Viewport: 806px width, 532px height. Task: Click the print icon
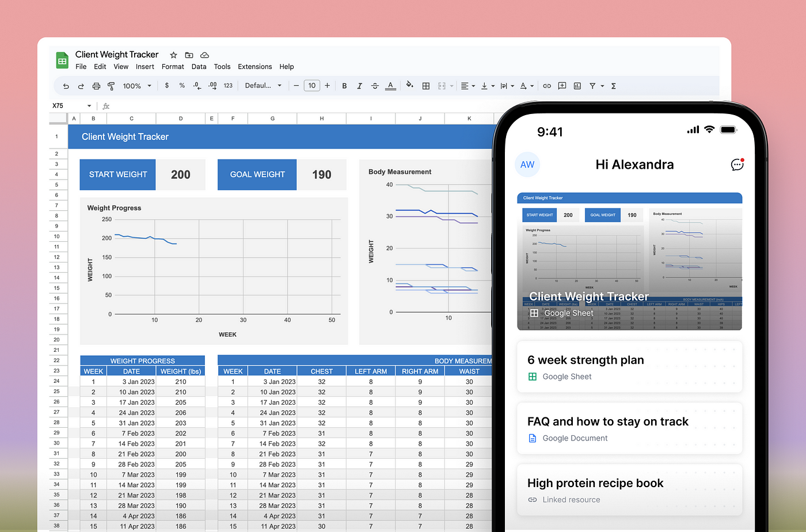(x=96, y=86)
